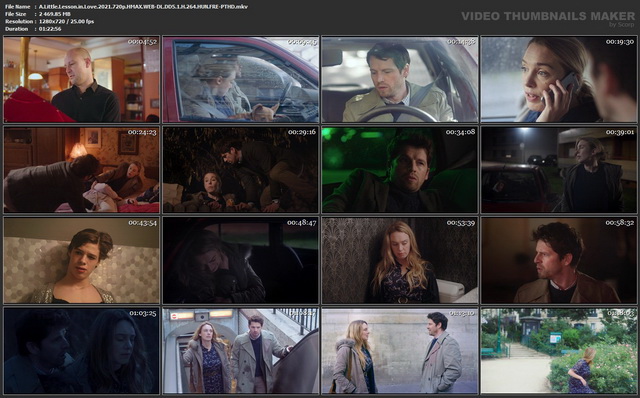Open the 00:53:39 blonde woman thumbnail
The height and width of the screenshot is (398, 640).
[400, 260]
